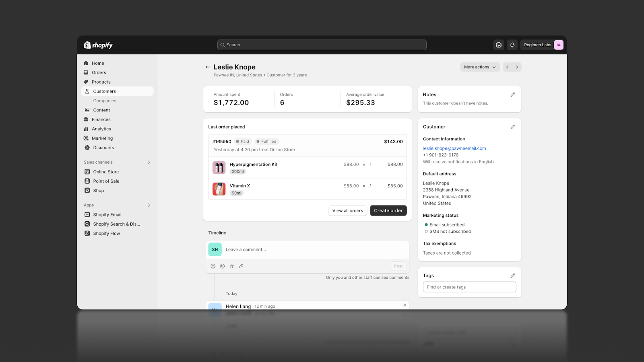Click the Paid status badge
The width and height of the screenshot is (644, 362).
243,142
